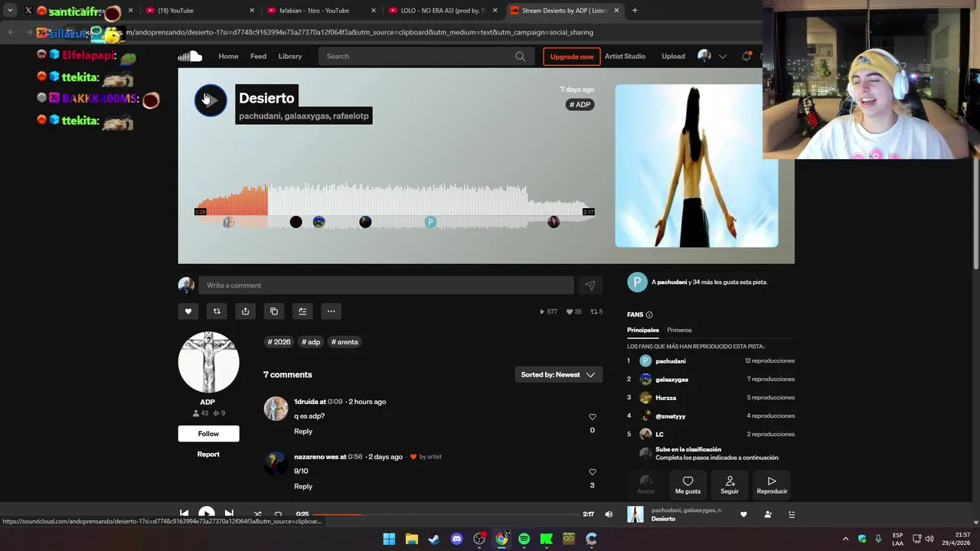Image resolution: width=980 pixels, height=551 pixels.
Task: Share the track using share icon
Action: 245,311
